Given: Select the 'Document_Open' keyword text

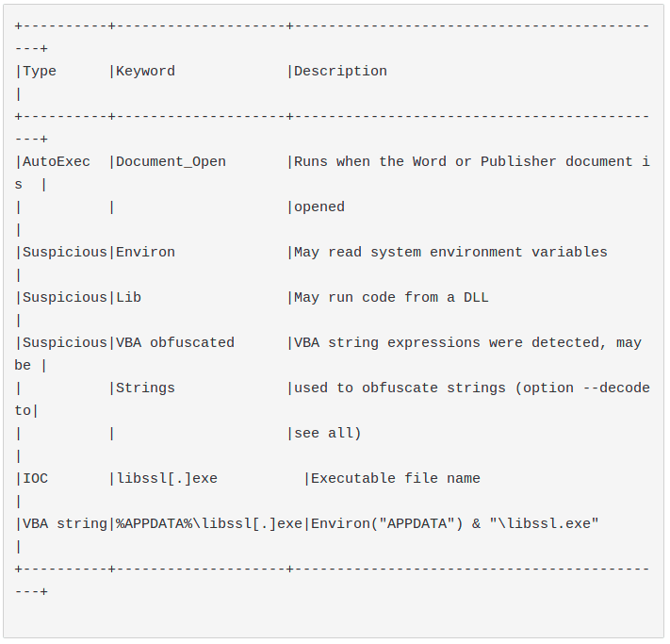Looking at the screenshot, I should tap(171, 162).
